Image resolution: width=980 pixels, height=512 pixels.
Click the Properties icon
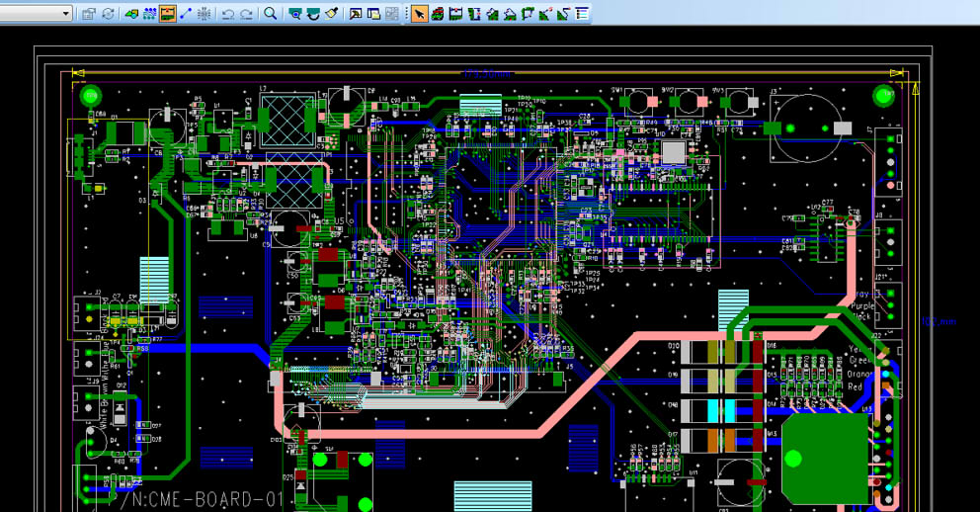[x=89, y=14]
